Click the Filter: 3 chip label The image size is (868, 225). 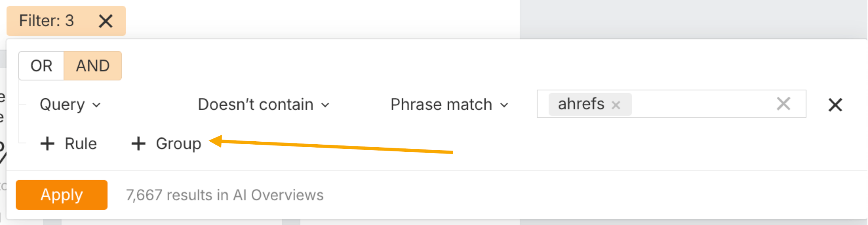click(47, 21)
